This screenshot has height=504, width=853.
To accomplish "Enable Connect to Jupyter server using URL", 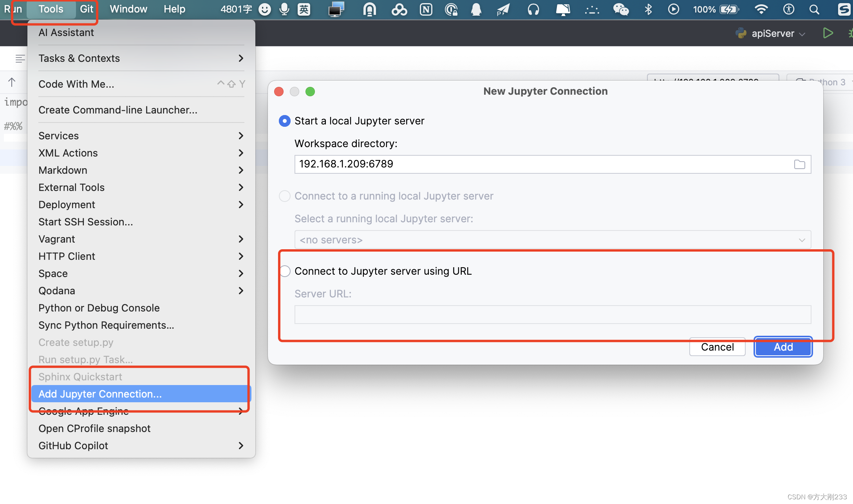I will point(285,271).
